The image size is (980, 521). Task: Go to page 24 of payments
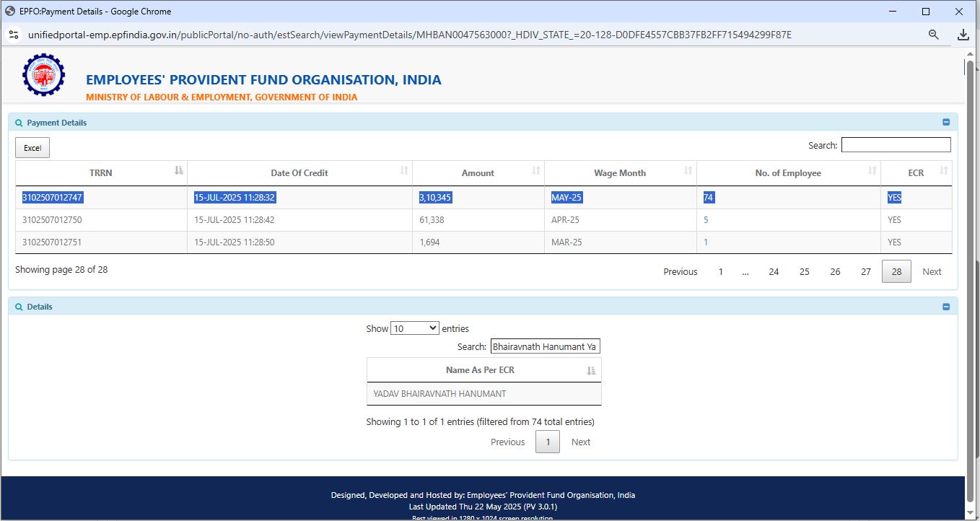coord(774,272)
